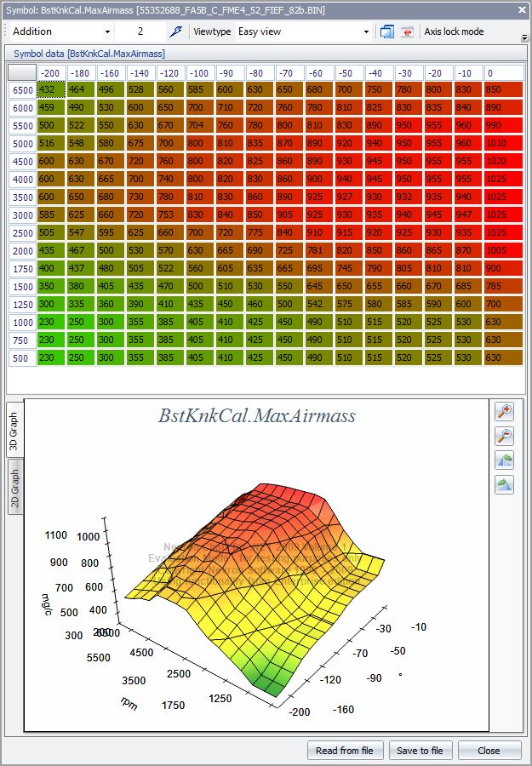Click the bottom-most graph rotate button
The width and height of the screenshot is (532, 766).
(504, 484)
